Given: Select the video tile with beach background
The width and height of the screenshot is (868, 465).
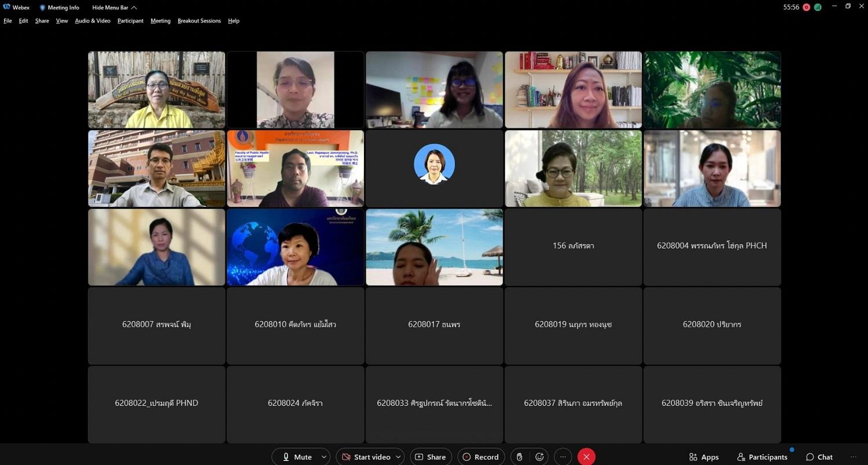Looking at the screenshot, I should (435, 247).
